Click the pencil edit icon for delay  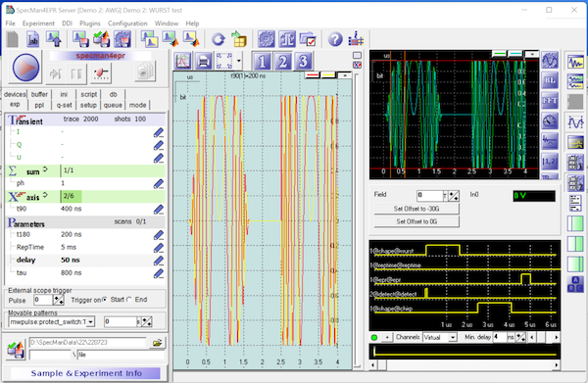pyautogui.click(x=159, y=261)
